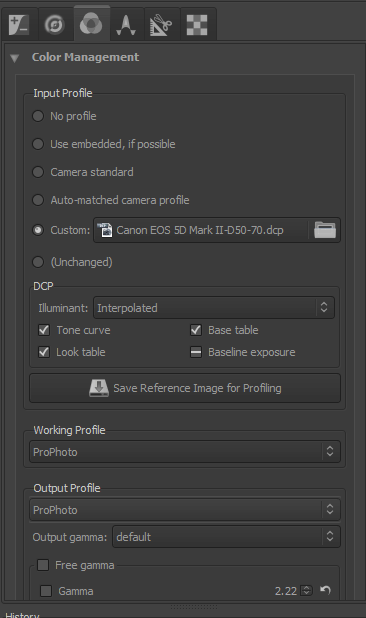Collapse the Color Management section
Viewport: 366px width, 618px height.
click(15, 58)
